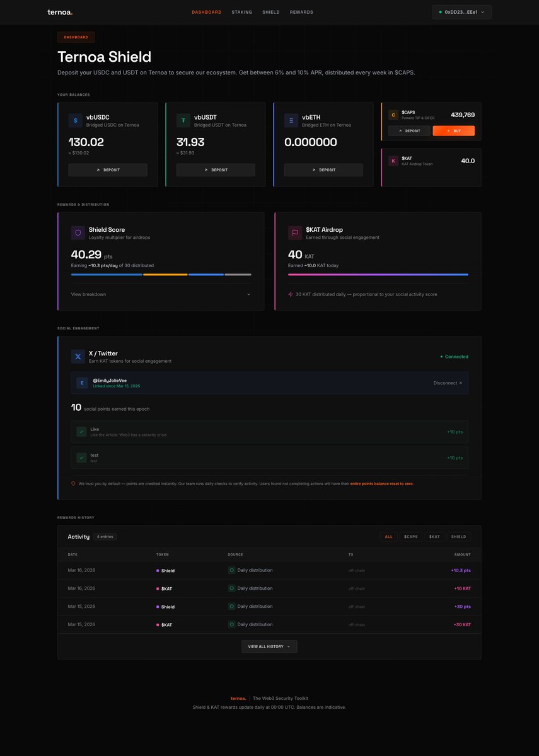Deposit into the vbUSDC card
539x756 pixels.
(x=108, y=170)
